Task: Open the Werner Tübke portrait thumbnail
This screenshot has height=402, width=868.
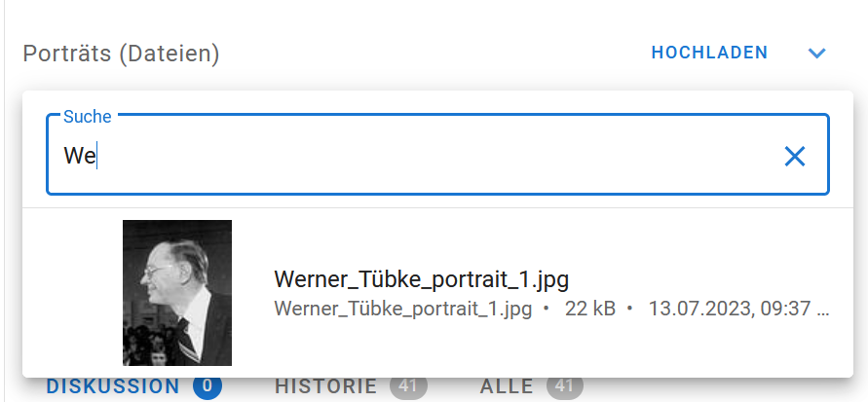Action: tap(177, 292)
